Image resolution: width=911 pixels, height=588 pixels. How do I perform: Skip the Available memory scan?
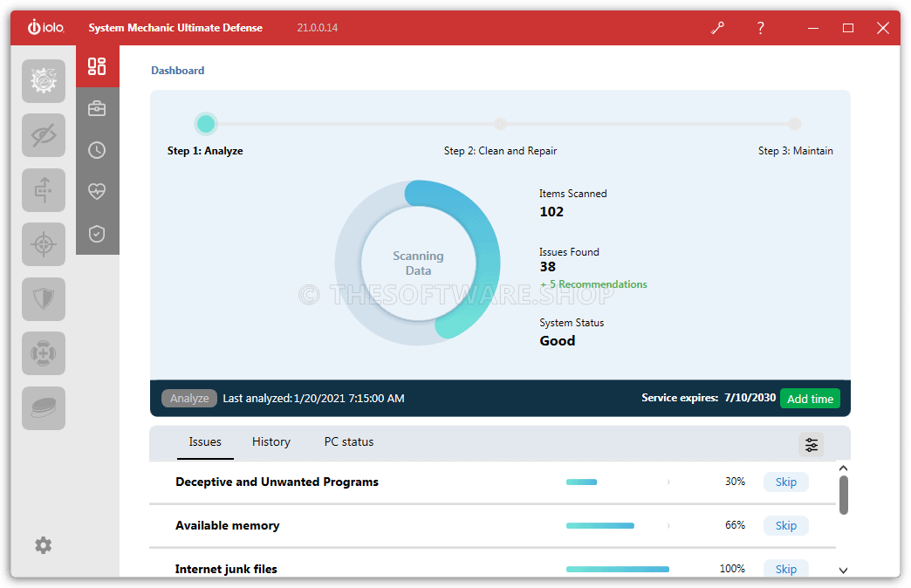[x=786, y=526]
